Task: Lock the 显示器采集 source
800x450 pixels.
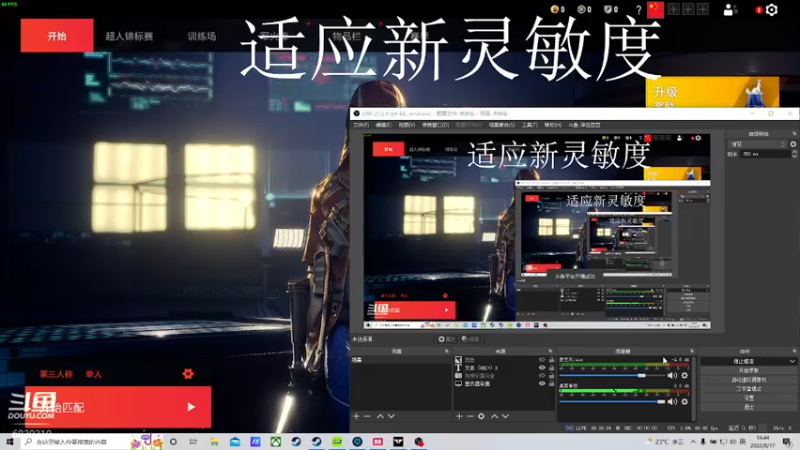Action: click(551, 384)
